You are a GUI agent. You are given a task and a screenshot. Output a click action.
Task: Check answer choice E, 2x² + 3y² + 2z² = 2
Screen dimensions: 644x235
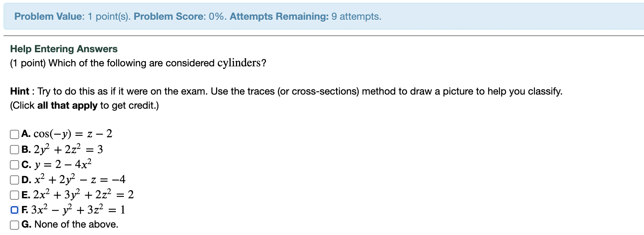[x=14, y=194]
